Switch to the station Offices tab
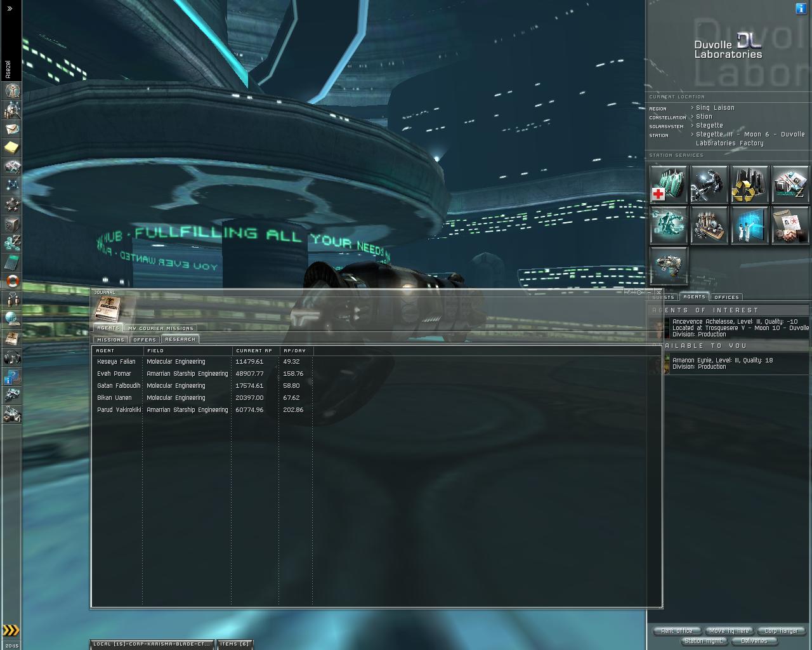Image resolution: width=812 pixels, height=650 pixels. pos(726,297)
